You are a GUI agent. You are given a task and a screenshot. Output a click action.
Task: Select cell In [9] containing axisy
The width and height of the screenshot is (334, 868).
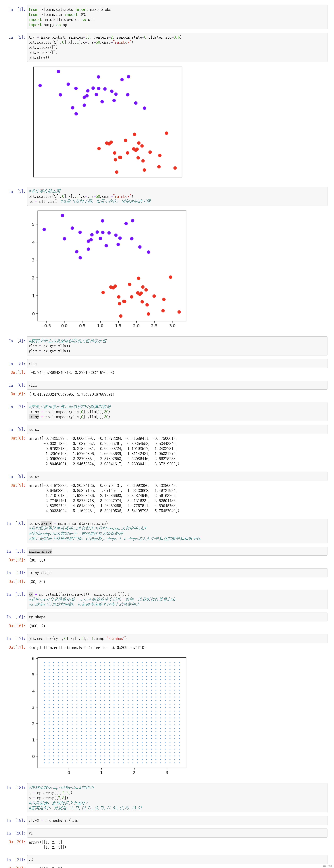177,476
